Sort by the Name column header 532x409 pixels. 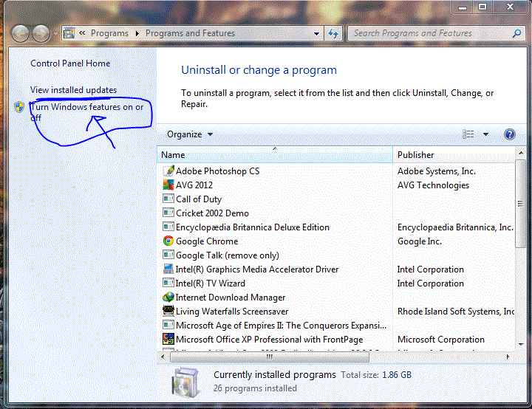coord(275,154)
